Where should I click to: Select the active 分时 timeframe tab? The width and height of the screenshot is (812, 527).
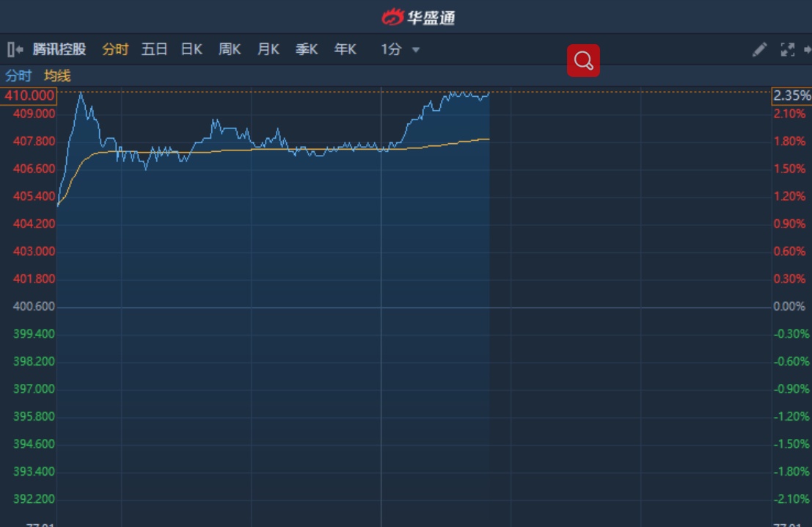coord(115,49)
